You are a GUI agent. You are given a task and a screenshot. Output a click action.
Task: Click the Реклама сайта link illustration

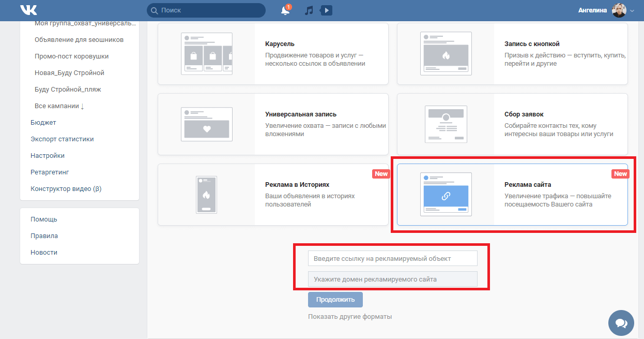[446, 195]
